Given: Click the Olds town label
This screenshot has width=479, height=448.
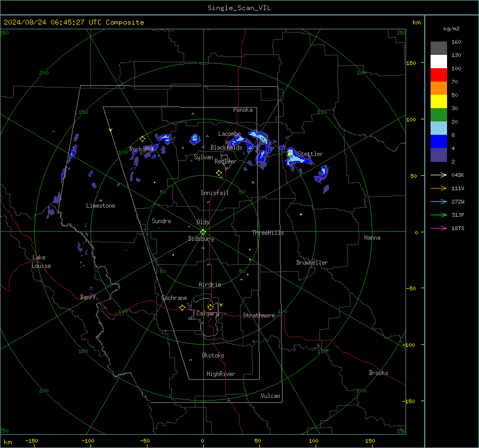Looking at the screenshot, I should [203, 222].
